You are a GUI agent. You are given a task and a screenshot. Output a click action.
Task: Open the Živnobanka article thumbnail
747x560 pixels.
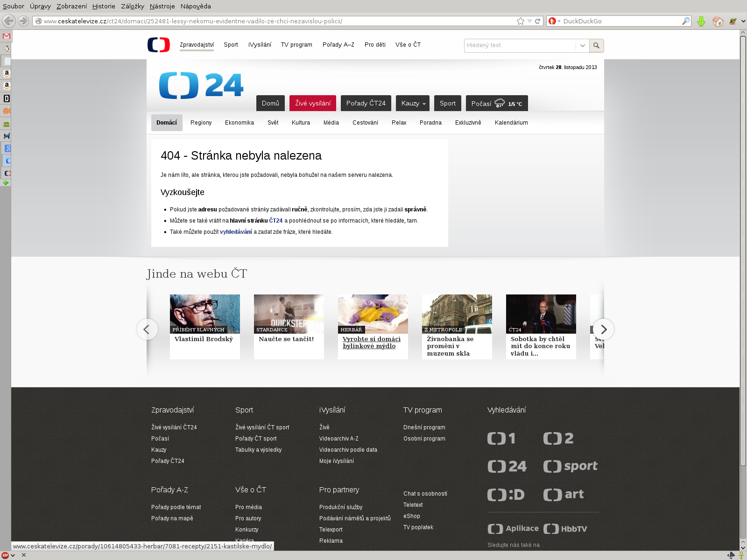[x=457, y=314]
